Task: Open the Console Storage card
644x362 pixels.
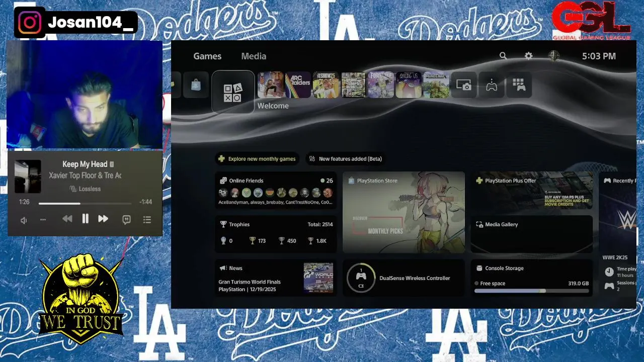Action: pos(531,278)
